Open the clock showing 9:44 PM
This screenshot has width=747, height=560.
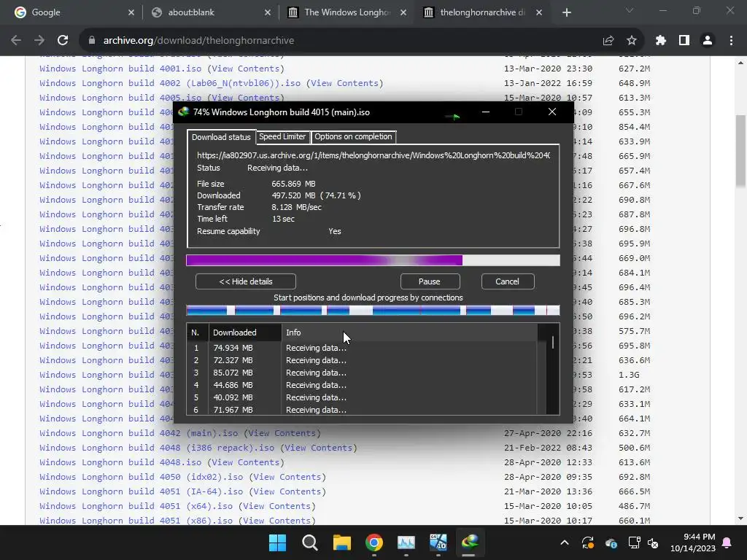(x=693, y=542)
